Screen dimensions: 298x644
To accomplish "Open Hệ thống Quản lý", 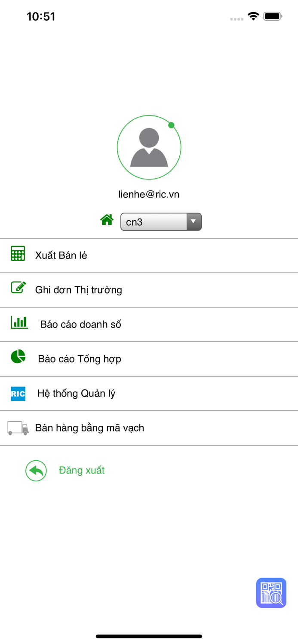I will tap(76, 393).
